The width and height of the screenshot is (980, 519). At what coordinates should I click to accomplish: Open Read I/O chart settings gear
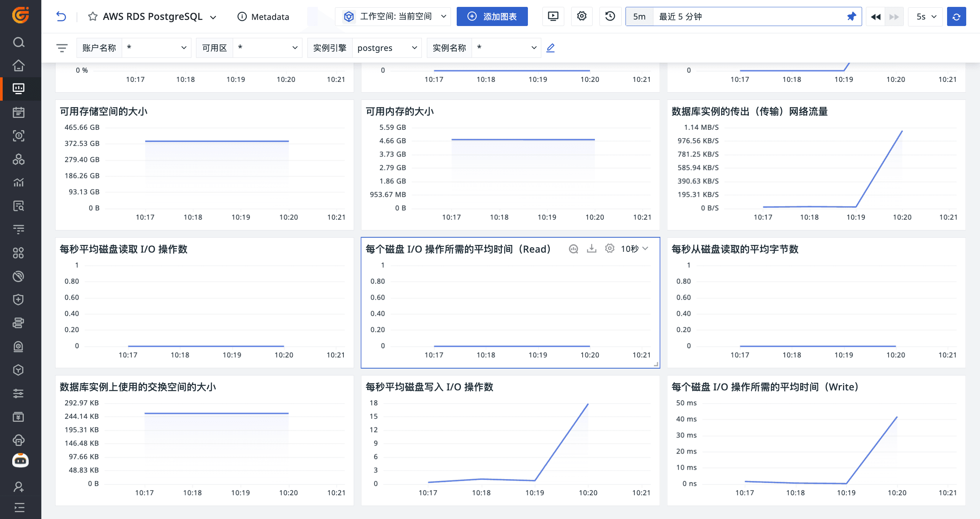click(610, 249)
